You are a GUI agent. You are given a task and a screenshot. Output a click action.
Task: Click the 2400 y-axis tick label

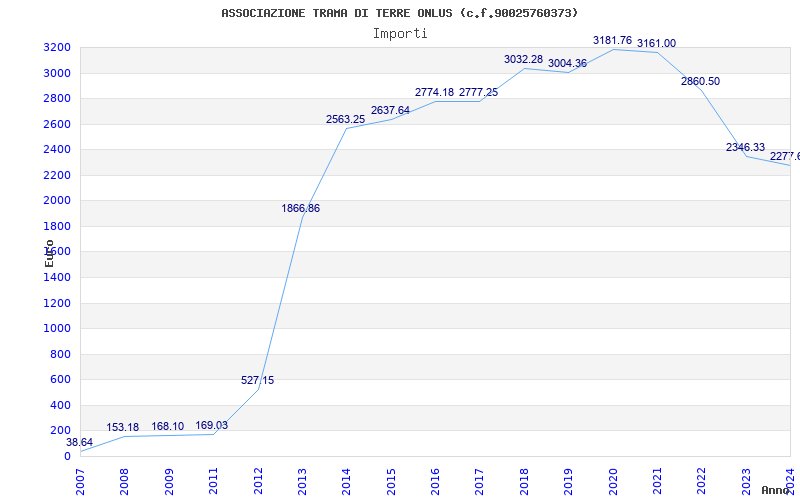(57, 149)
